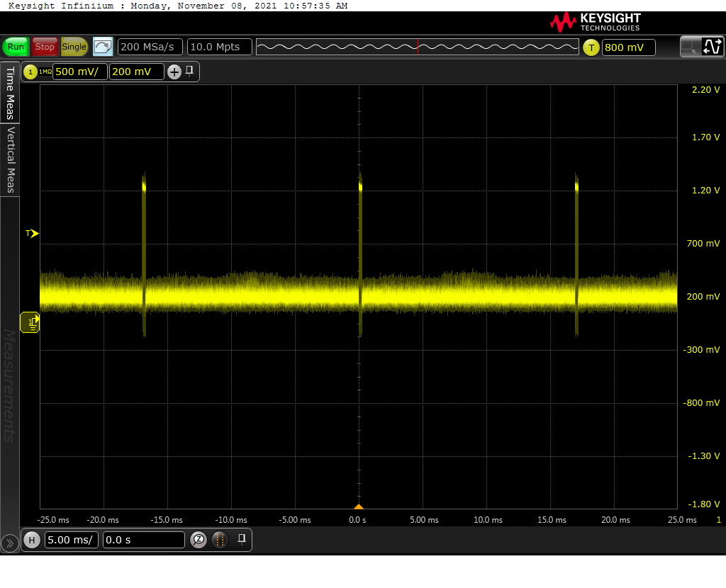Click the 25.0 ms time axis label

point(682,520)
